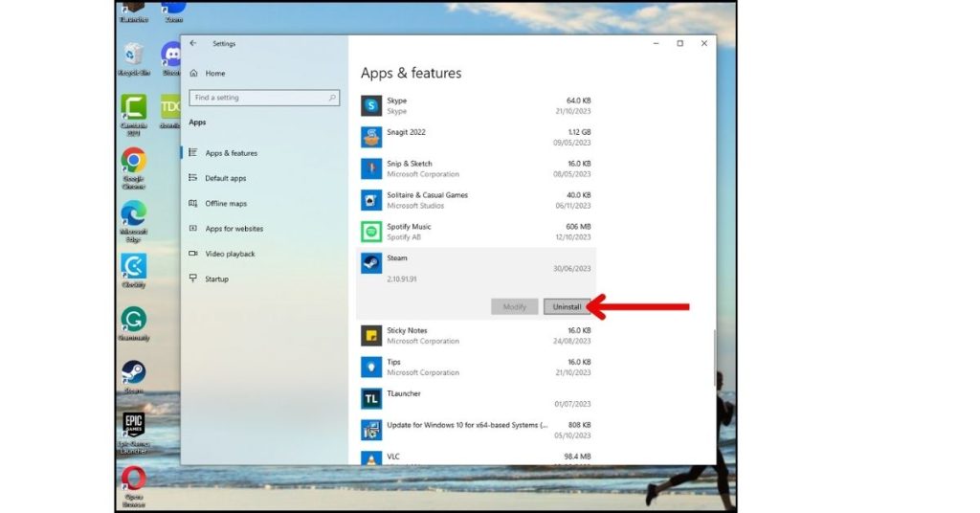Maximize the Settings window
Viewport: 980px width, 513px height.
pos(680,43)
